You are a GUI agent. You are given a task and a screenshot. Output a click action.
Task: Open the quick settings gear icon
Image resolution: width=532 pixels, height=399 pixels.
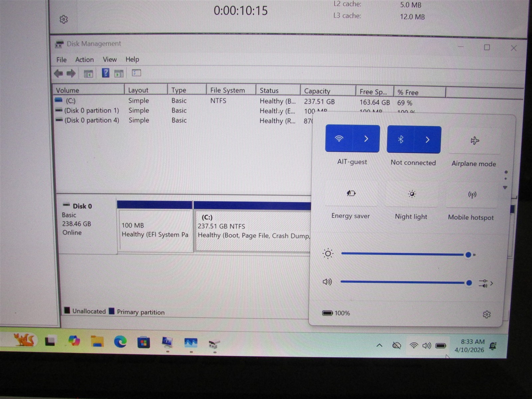486,314
